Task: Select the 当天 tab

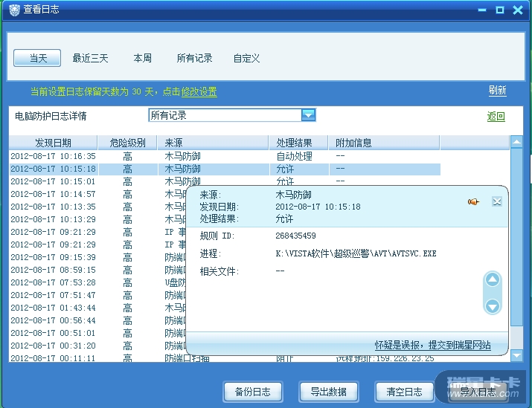Action: coord(38,58)
